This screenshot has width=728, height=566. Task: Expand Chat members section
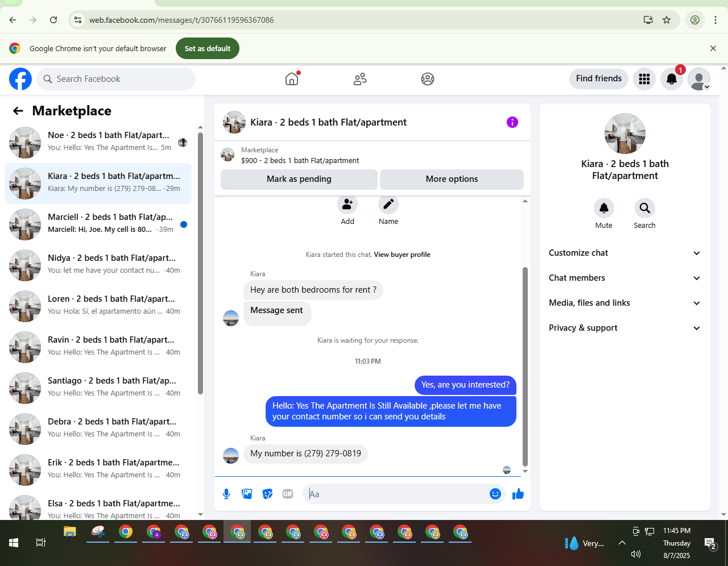click(624, 278)
